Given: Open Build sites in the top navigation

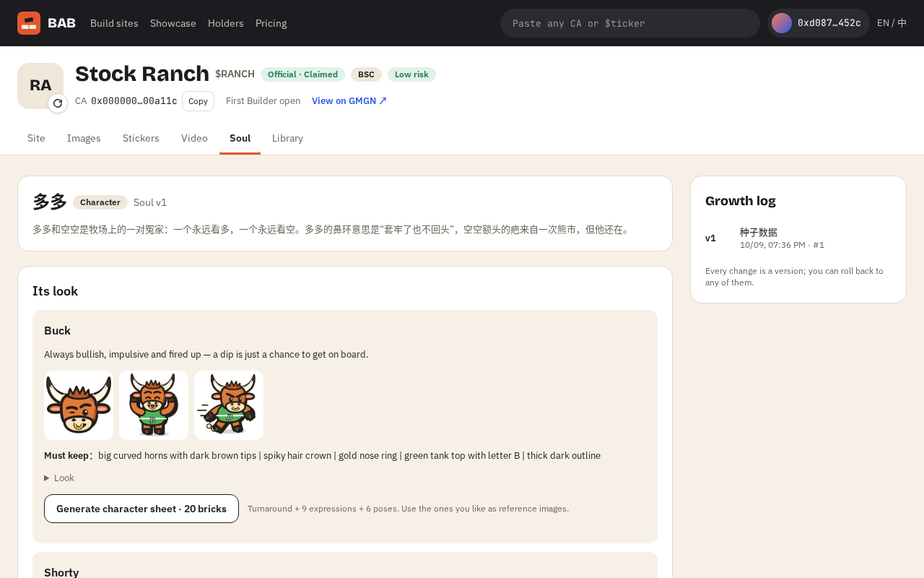Looking at the screenshot, I should coord(114,23).
